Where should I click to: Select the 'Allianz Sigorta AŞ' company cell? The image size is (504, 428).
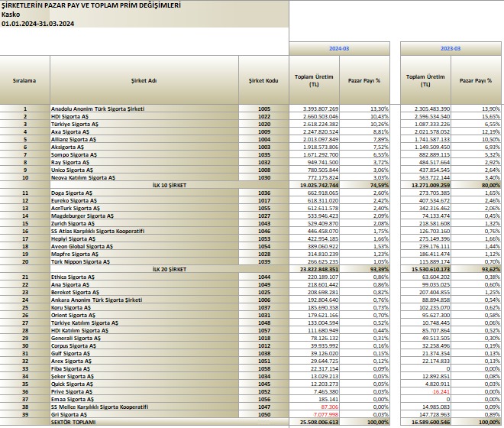point(144,139)
